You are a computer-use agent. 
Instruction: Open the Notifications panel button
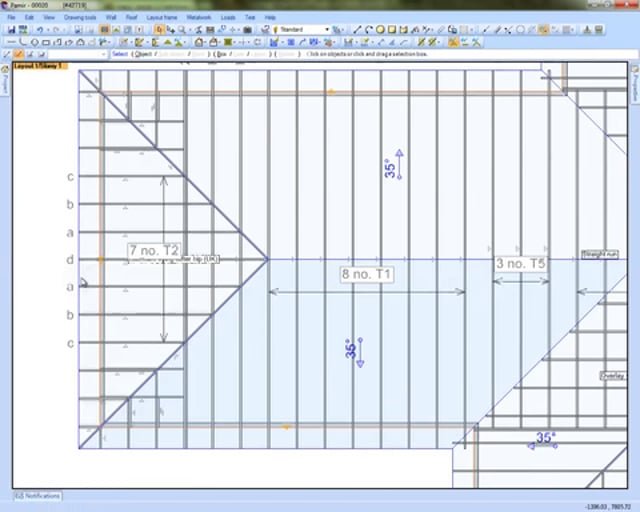pos(38,496)
